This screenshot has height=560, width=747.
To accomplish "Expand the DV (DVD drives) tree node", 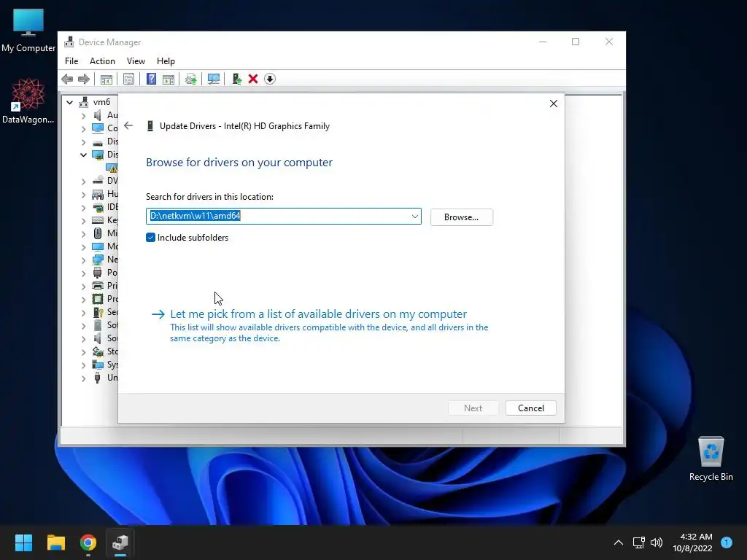I will click(x=83, y=181).
